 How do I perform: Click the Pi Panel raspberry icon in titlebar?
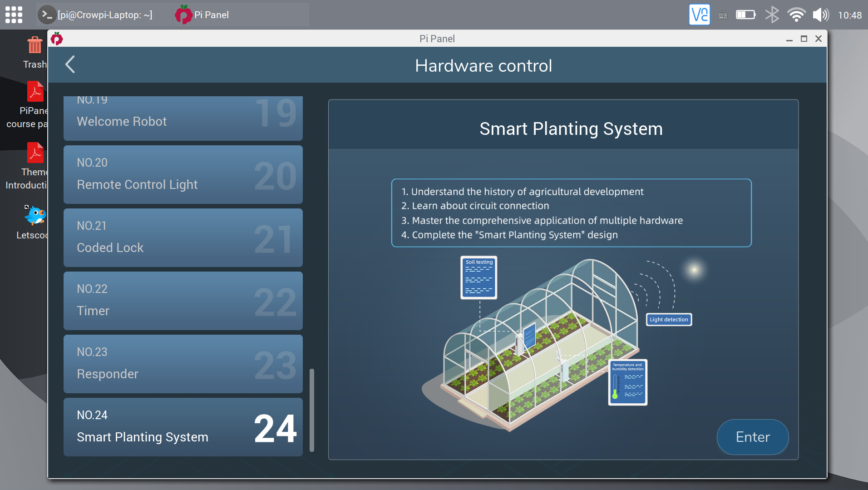coord(57,39)
